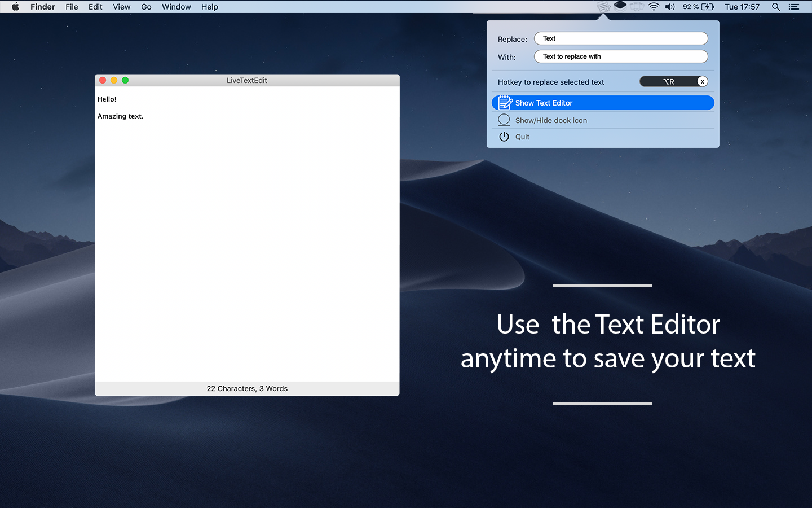The image size is (812, 508).
Task: Click the ⌥R hotkey recorder field
Action: (x=674, y=81)
